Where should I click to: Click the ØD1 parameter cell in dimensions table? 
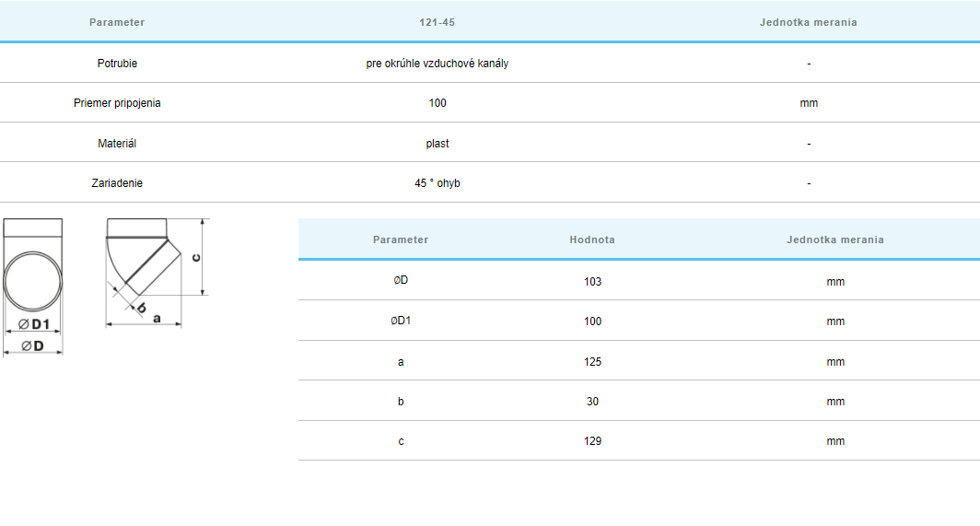401,321
